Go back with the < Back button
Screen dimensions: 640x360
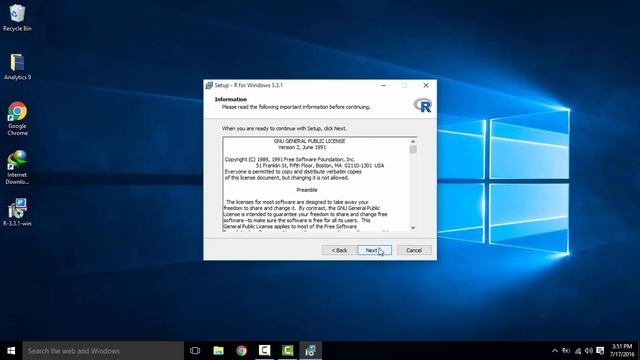coord(339,250)
